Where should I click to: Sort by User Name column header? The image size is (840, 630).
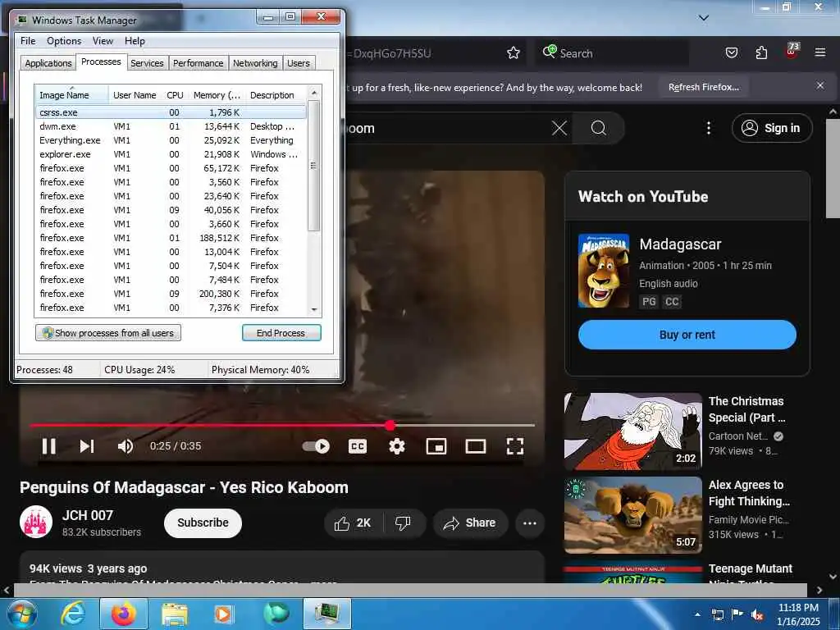click(135, 95)
